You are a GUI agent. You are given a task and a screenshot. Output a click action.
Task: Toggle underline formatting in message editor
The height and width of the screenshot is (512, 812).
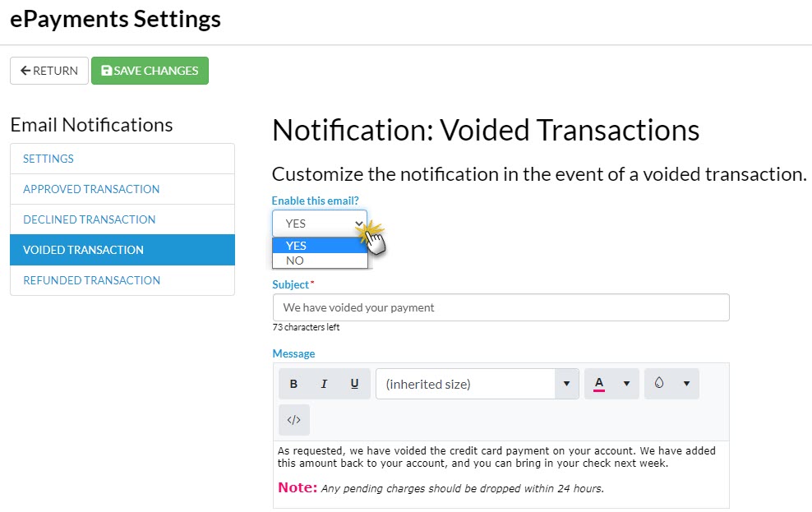(354, 384)
